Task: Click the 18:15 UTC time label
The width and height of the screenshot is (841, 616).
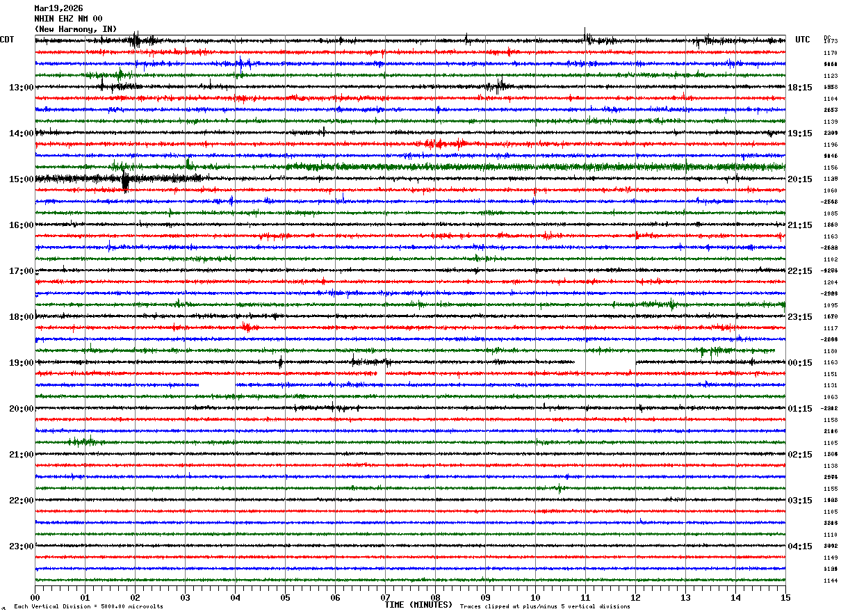Action: coord(800,88)
